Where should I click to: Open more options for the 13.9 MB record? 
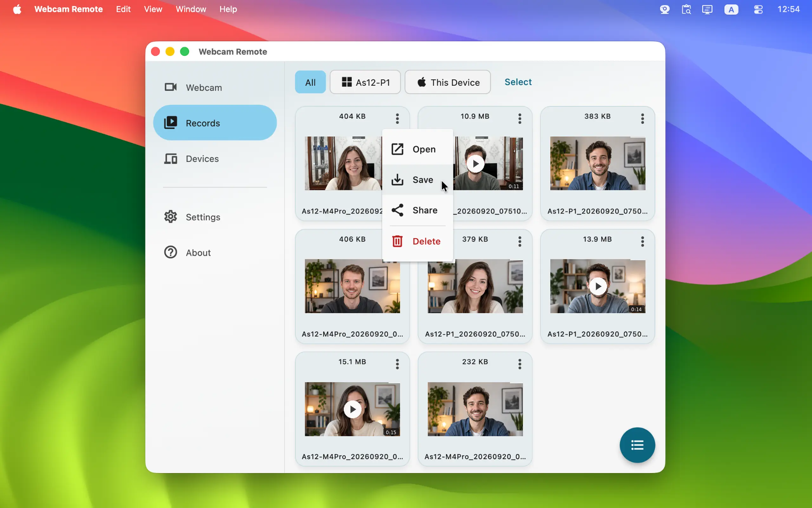[643, 241]
